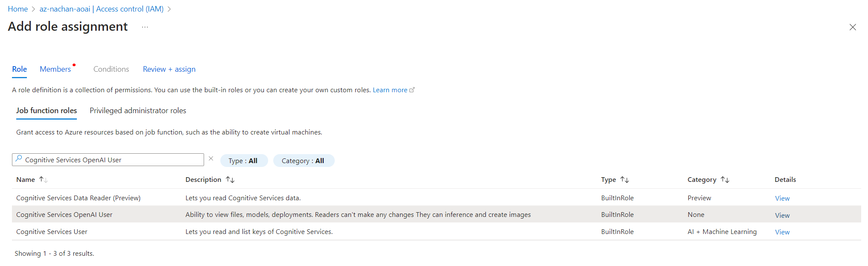Open the Learn more link
The height and width of the screenshot is (266, 868).
[x=390, y=90]
